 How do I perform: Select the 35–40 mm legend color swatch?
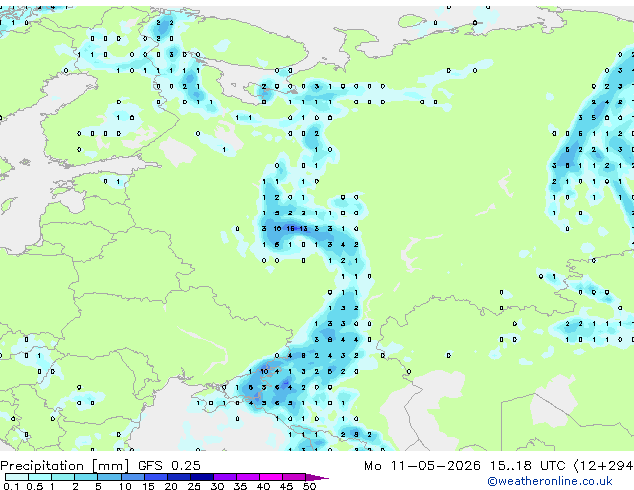click(x=247, y=477)
